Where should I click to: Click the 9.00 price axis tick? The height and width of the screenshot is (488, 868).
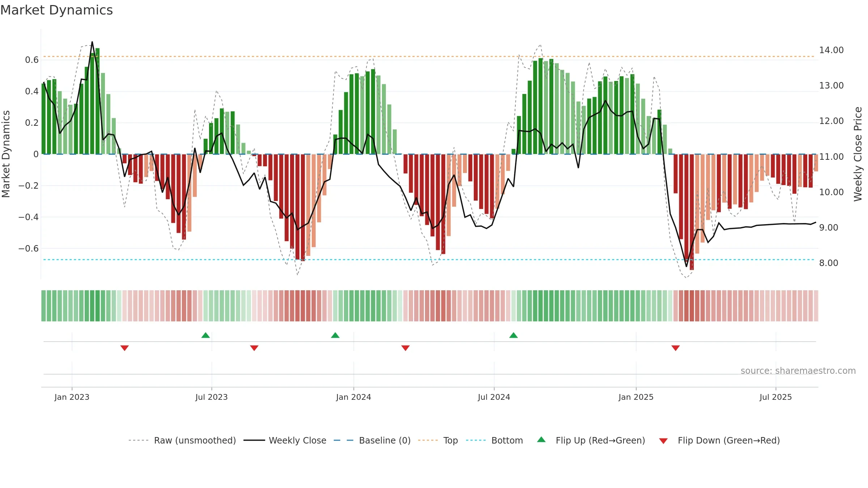[x=829, y=227]
